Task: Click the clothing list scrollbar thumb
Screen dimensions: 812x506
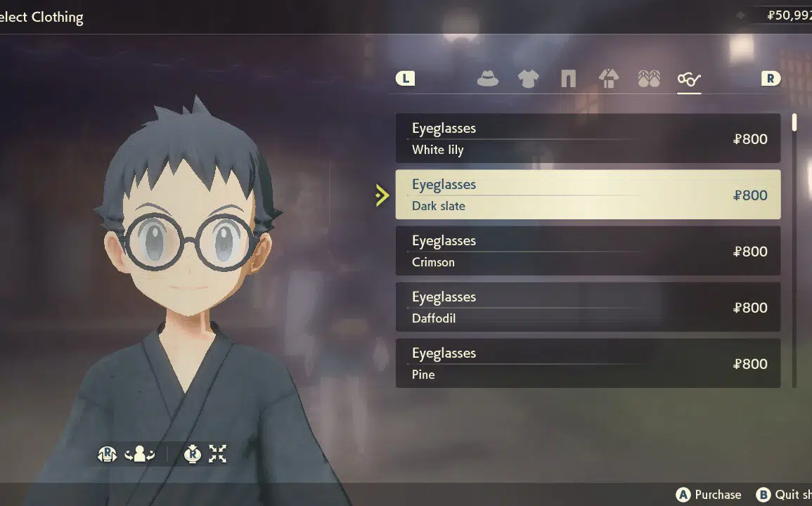Action: click(794, 122)
